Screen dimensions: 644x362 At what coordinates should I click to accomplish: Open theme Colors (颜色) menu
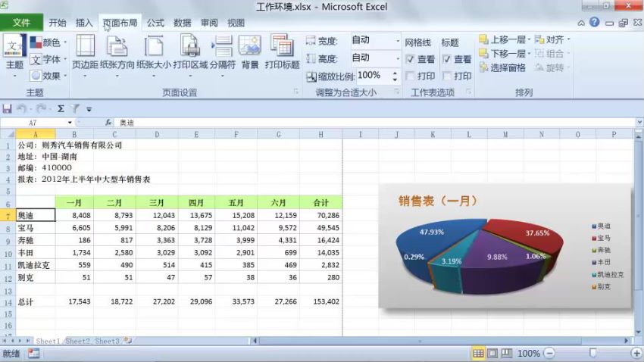tap(48, 42)
